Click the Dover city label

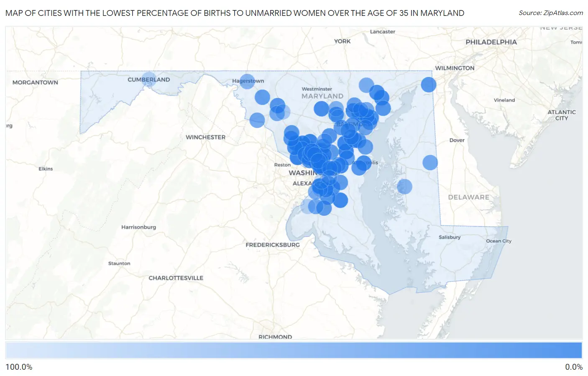pyautogui.click(x=457, y=140)
